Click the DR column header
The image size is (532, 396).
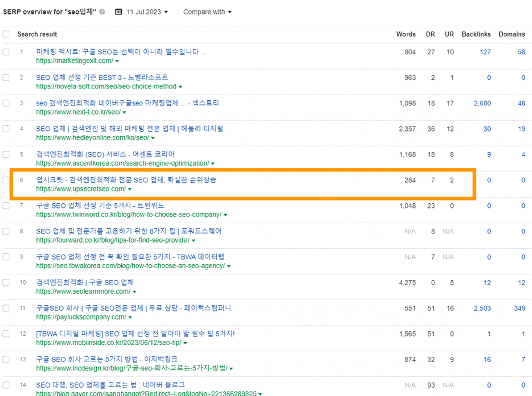[430, 34]
